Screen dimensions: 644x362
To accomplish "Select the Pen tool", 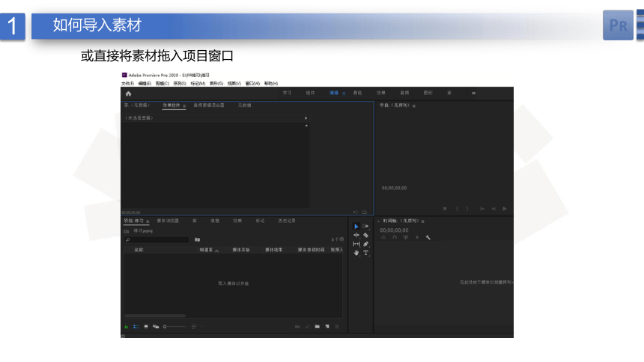I will (365, 244).
